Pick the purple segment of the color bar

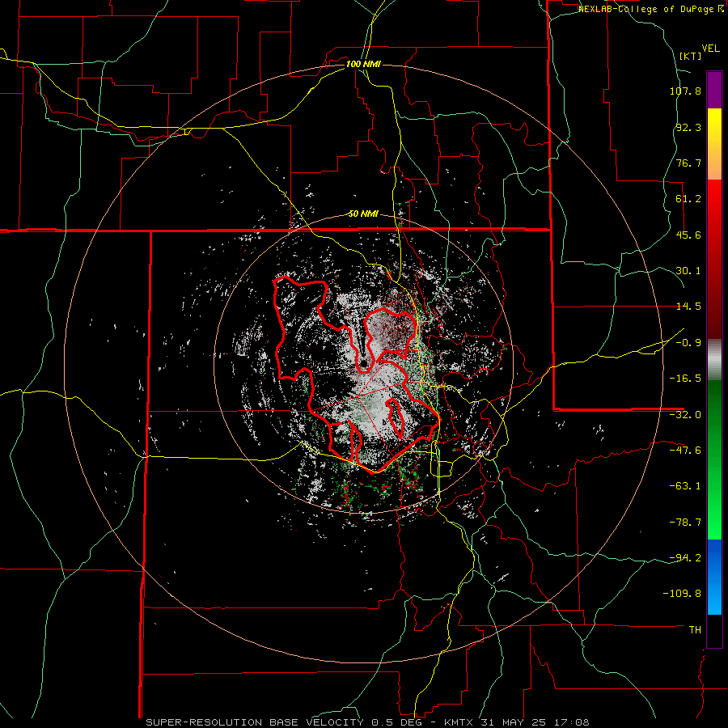click(x=714, y=90)
